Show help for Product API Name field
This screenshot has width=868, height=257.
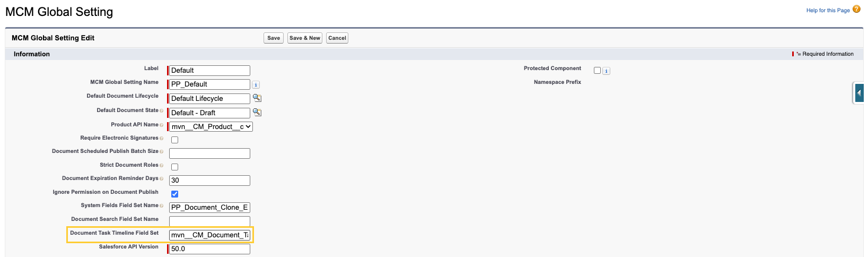tap(161, 125)
